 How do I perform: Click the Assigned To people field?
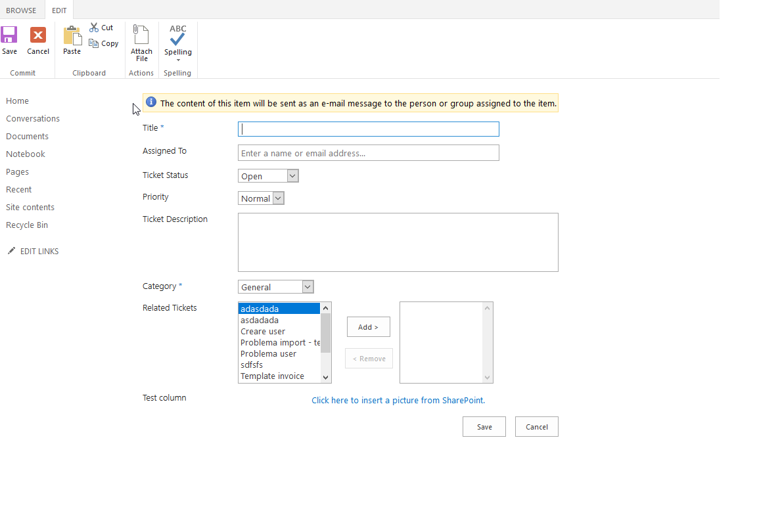point(369,153)
